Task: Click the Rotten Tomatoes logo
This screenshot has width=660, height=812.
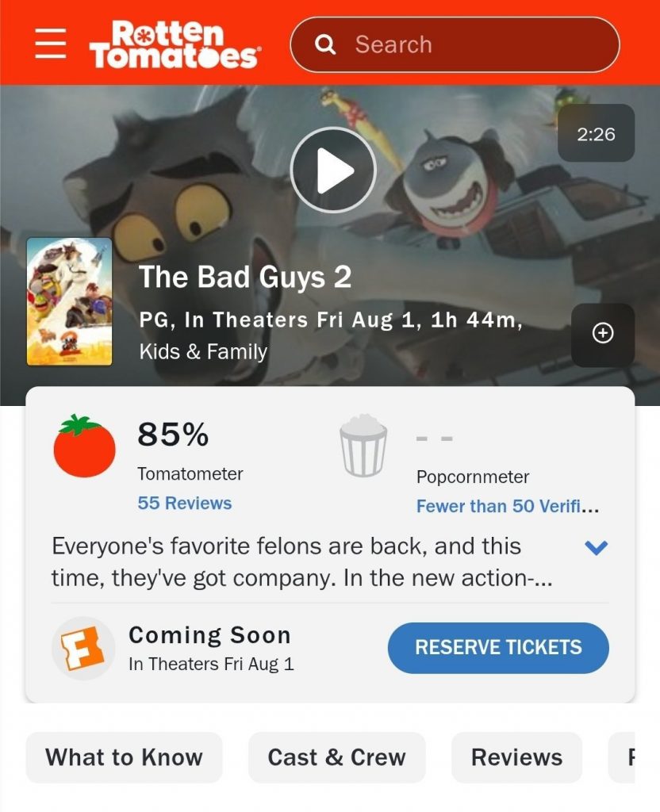Action: pyautogui.click(x=175, y=44)
